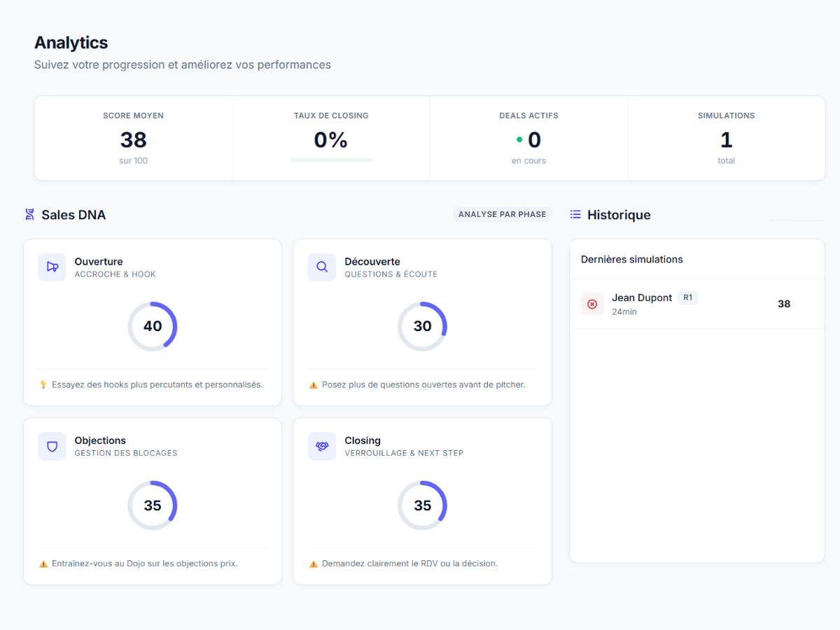Click the lightbulb icon under the Ouverture card
The height and width of the screenshot is (630, 840).
click(43, 384)
